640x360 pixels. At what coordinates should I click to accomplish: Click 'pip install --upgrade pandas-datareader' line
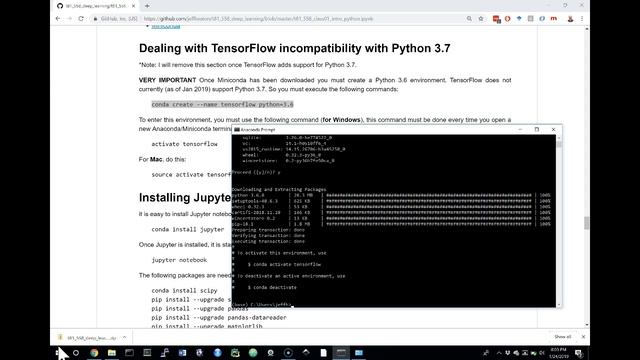click(219, 318)
